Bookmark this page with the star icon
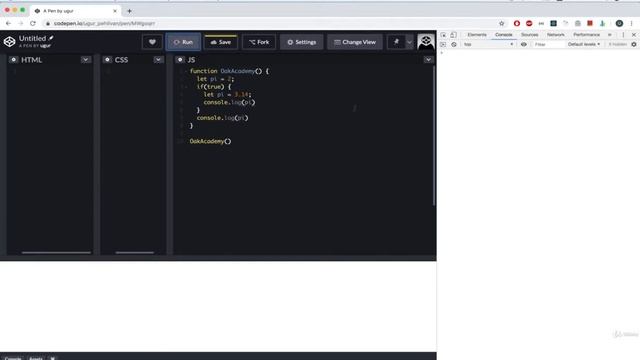Image resolution: width=640 pixels, height=360 pixels. click(502, 23)
